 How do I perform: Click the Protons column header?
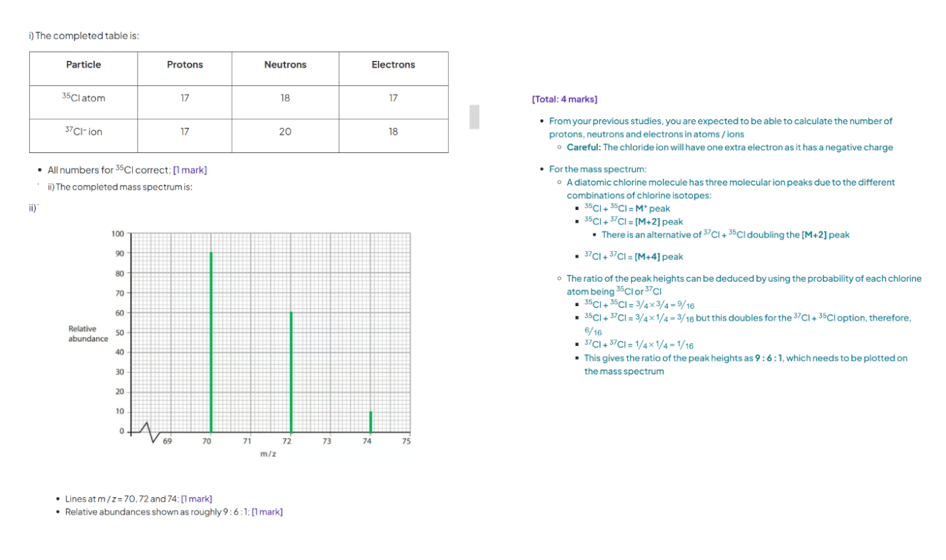pyautogui.click(x=185, y=65)
